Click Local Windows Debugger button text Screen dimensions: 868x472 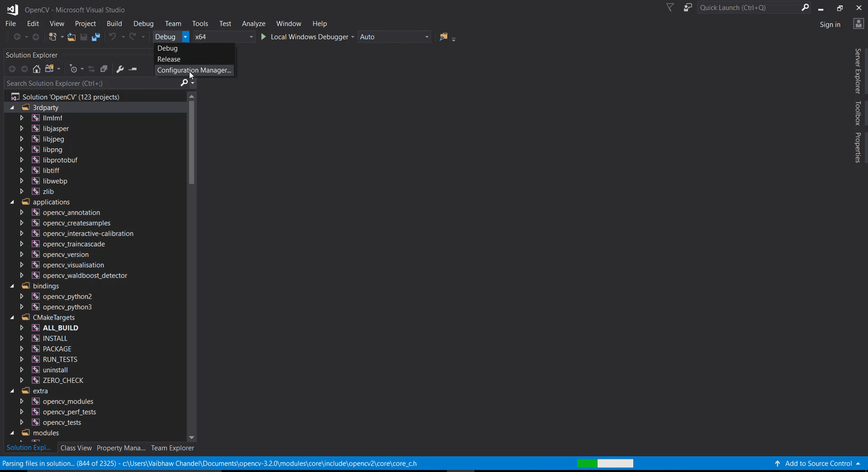click(x=309, y=37)
